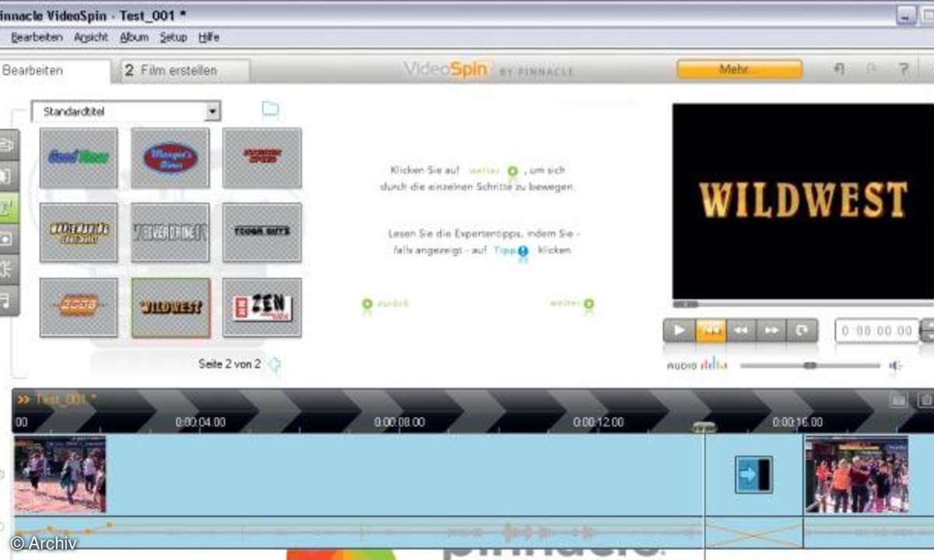The width and height of the screenshot is (934, 560).
Task: Select the gray outlined title thumbnail
Action: tap(170, 233)
